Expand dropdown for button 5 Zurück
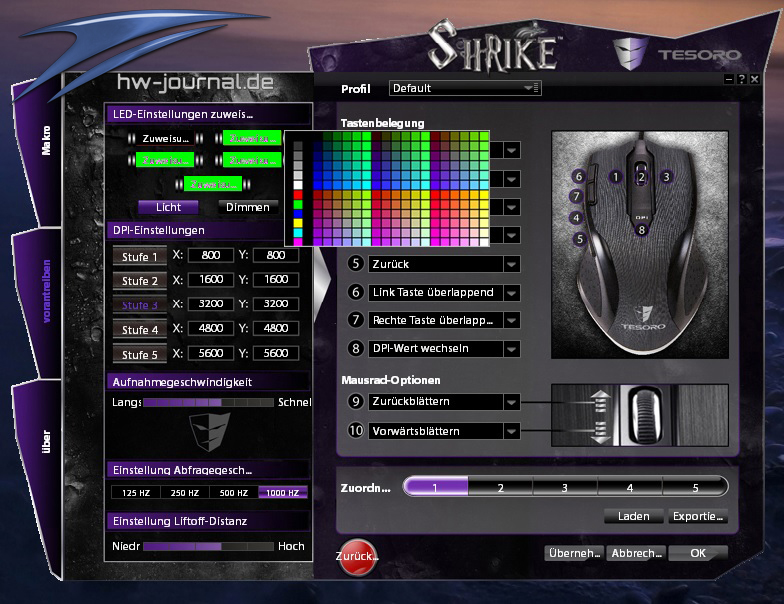Image resolution: width=784 pixels, height=604 pixels. [512, 264]
